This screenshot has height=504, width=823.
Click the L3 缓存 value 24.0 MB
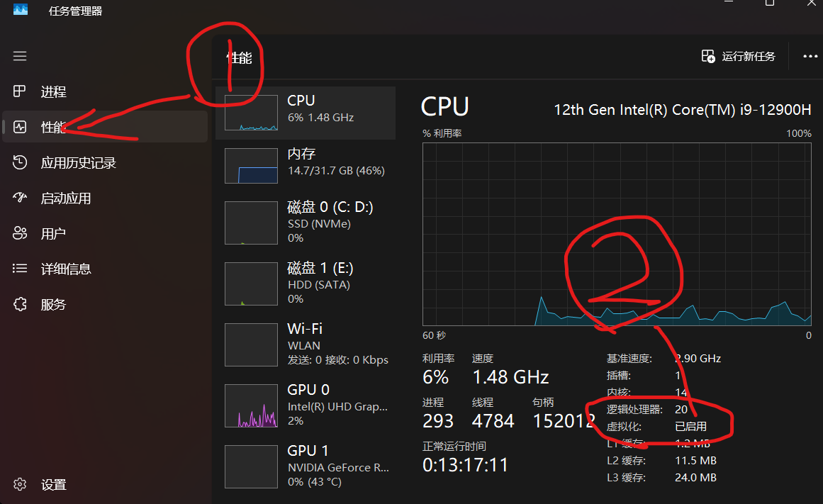pyautogui.click(x=695, y=478)
